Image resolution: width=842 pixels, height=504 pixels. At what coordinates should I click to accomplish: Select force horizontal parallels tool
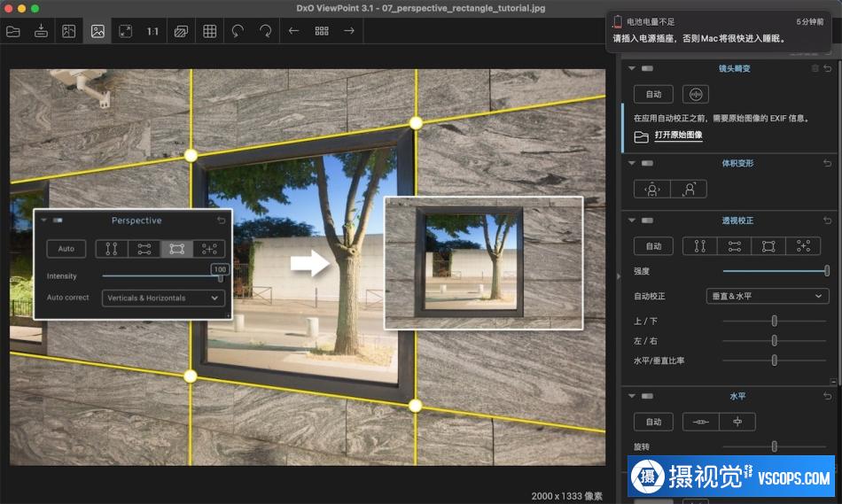pos(735,246)
